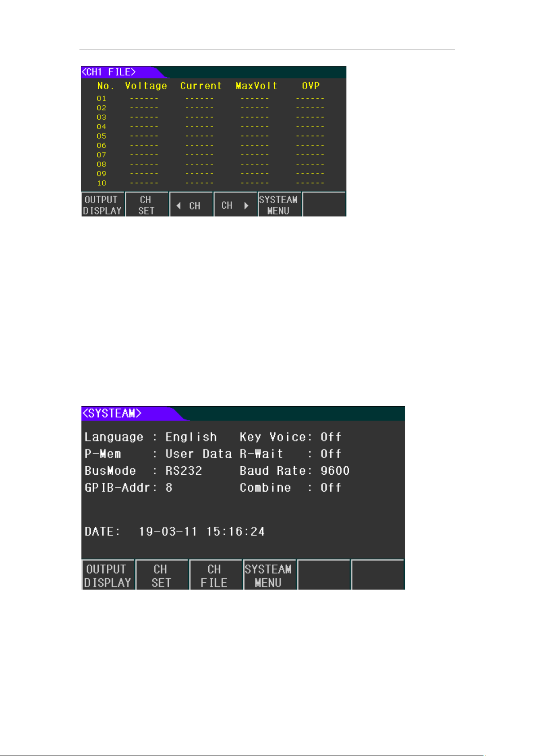Click the Combine label

coord(265,488)
